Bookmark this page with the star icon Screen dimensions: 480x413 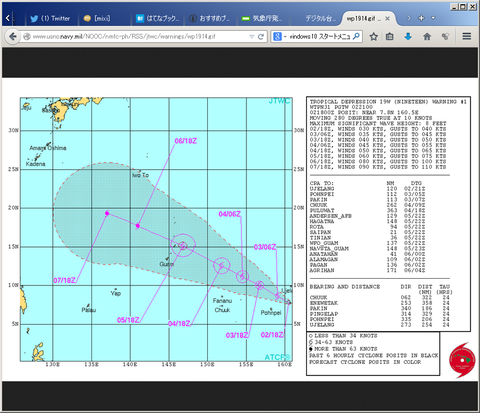pos(374,37)
